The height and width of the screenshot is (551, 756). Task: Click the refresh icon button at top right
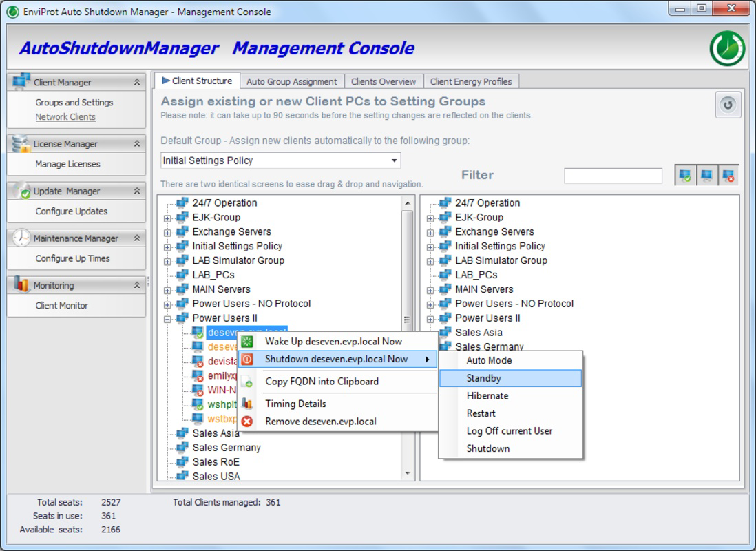(728, 105)
